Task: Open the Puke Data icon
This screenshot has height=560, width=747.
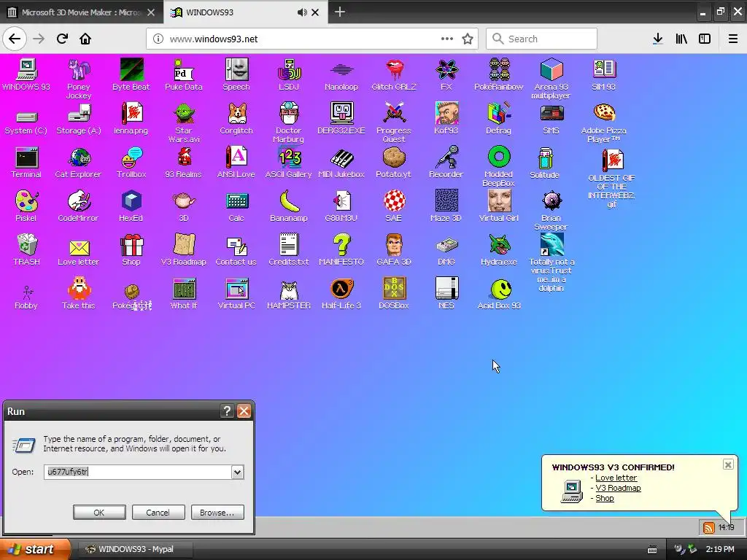Action: click(x=184, y=70)
